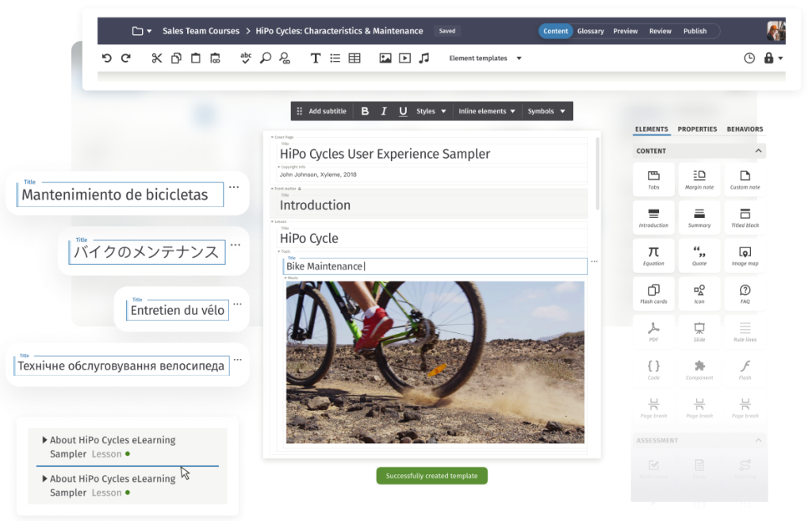Open the Symbols dropdown
The width and height of the screenshot is (812, 521).
pyautogui.click(x=546, y=111)
